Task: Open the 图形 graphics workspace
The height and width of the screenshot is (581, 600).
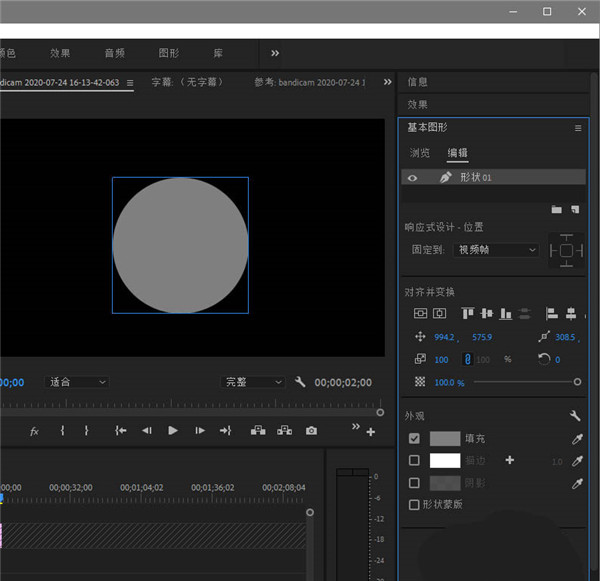Action: (169, 53)
